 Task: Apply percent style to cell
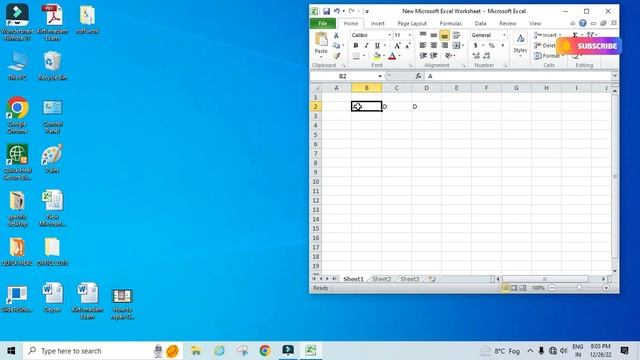(492, 46)
